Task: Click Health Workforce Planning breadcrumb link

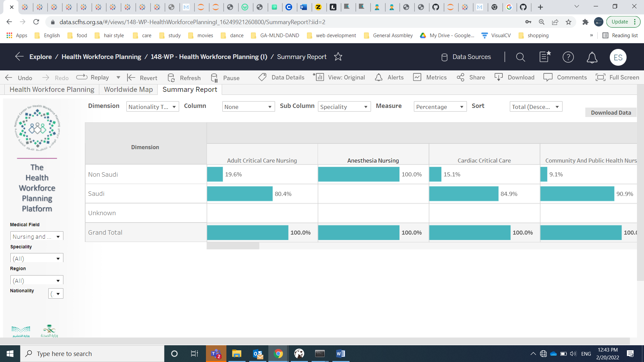Action: pyautogui.click(x=101, y=57)
